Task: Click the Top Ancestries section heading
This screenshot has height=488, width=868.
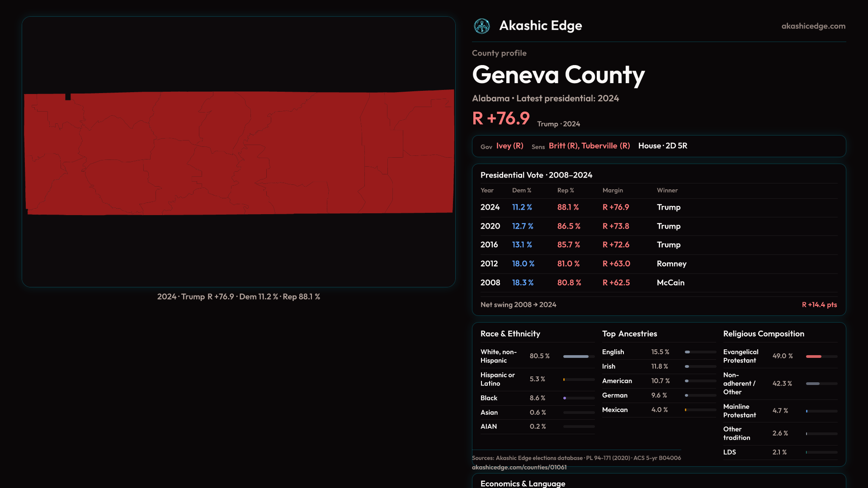Action: 629,334
